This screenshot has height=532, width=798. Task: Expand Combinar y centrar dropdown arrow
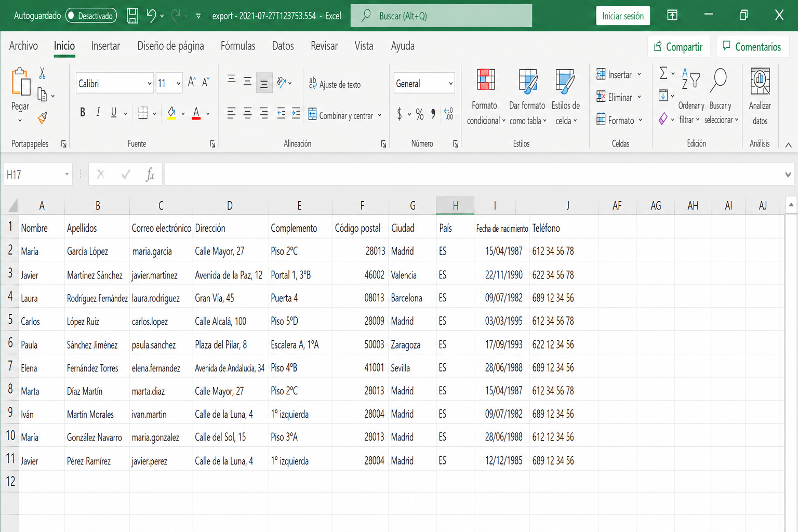(380, 115)
